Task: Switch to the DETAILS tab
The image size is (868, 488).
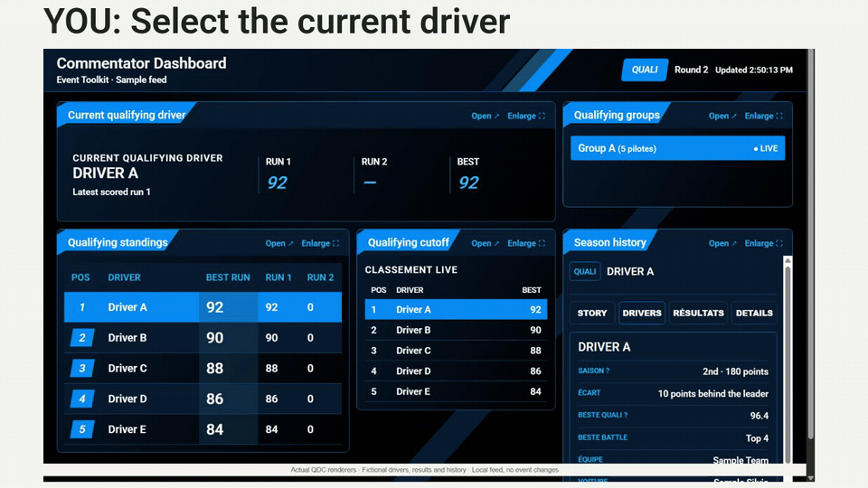Action: 754,314
